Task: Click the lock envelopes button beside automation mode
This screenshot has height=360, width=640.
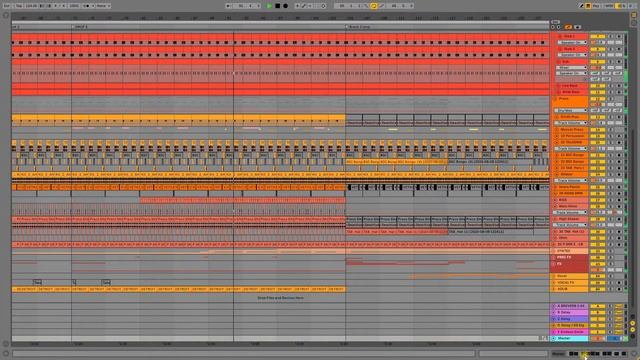Action: (578, 27)
